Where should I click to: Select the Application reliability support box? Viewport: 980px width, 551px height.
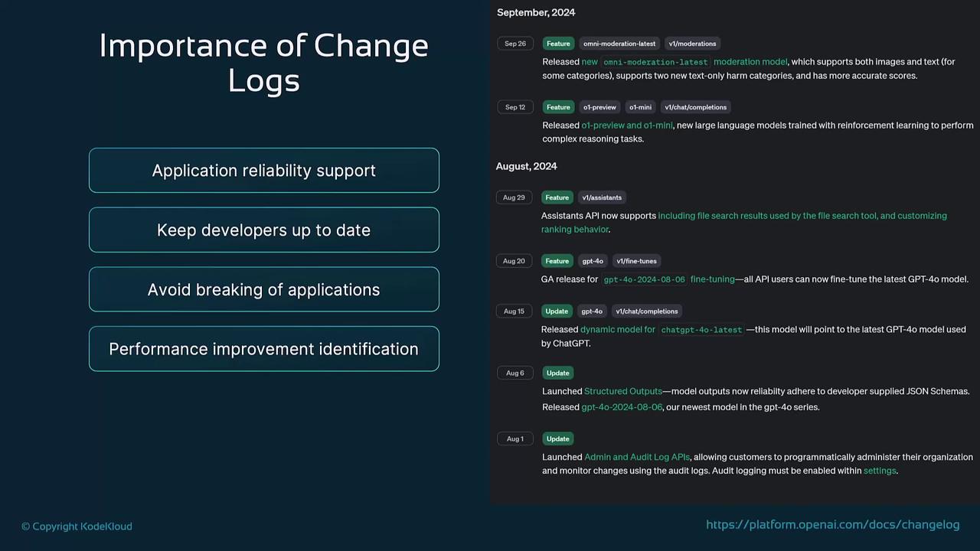click(x=263, y=171)
